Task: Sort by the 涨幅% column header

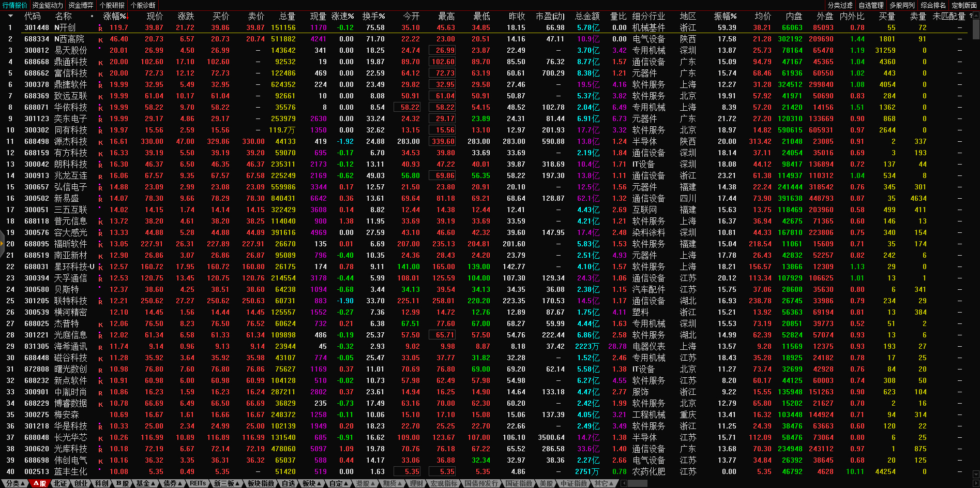Action: [x=114, y=17]
